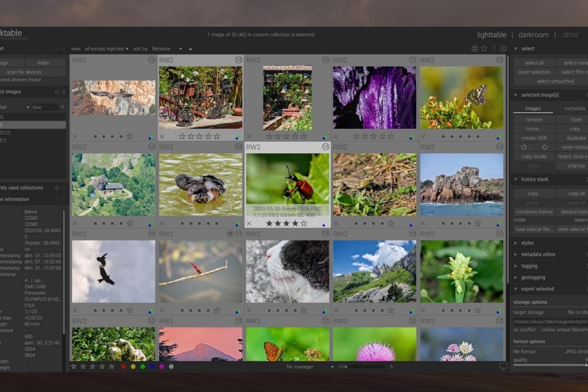Toggle the green color label

[x=143, y=367]
